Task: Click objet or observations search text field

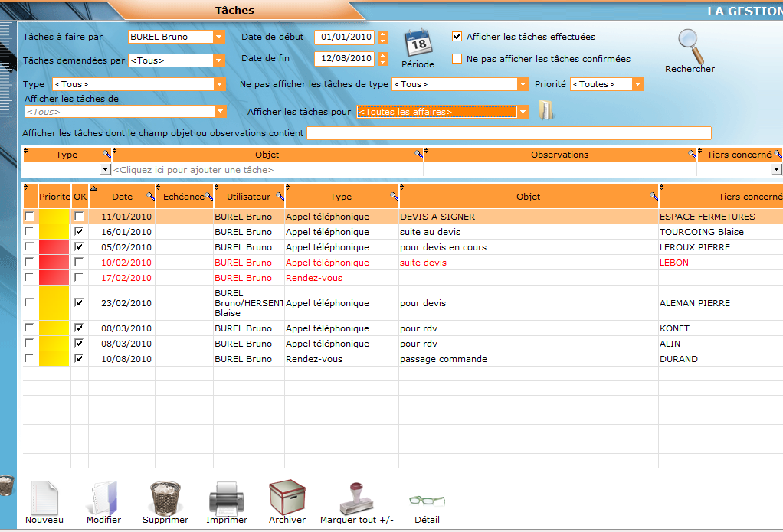Action: point(509,133)
